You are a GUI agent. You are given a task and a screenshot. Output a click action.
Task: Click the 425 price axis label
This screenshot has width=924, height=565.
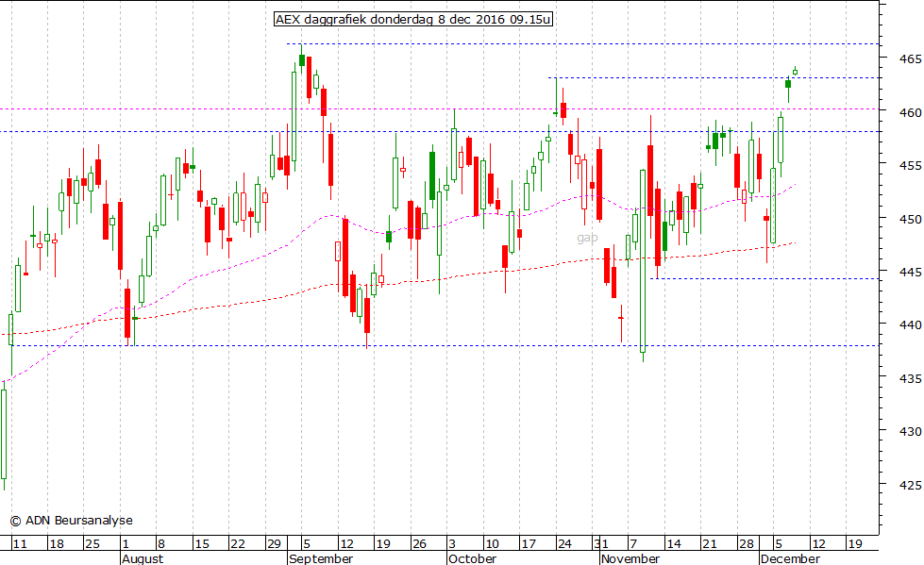(x=911, y=485)
